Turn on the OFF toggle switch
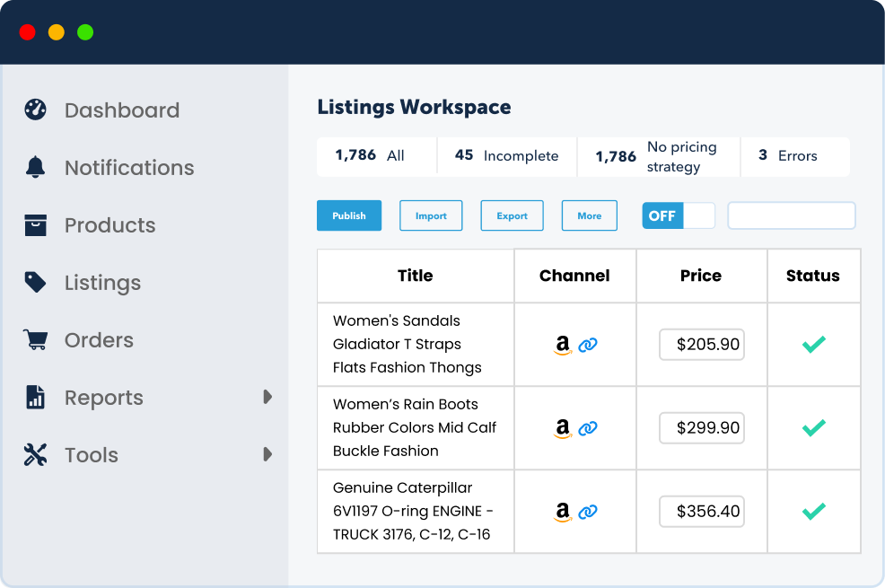 click(x=679, y=215)
